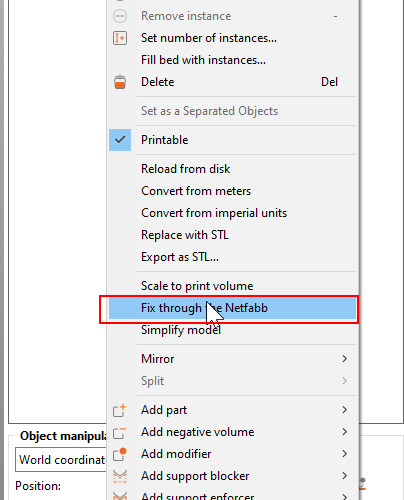Click the orange Delete trash icon
The height and width of the screenshot is (500, 404).
point(120,82)
